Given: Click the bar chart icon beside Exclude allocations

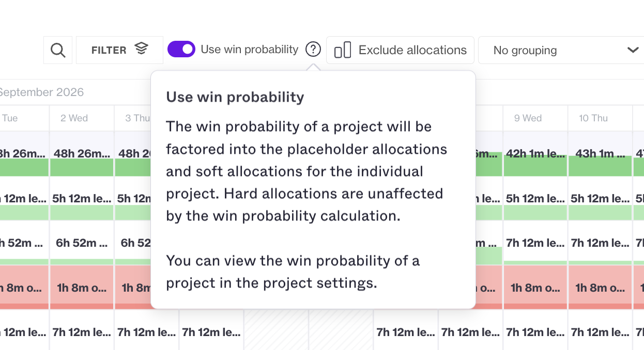Looking at the screenshot, I should 342,50.
